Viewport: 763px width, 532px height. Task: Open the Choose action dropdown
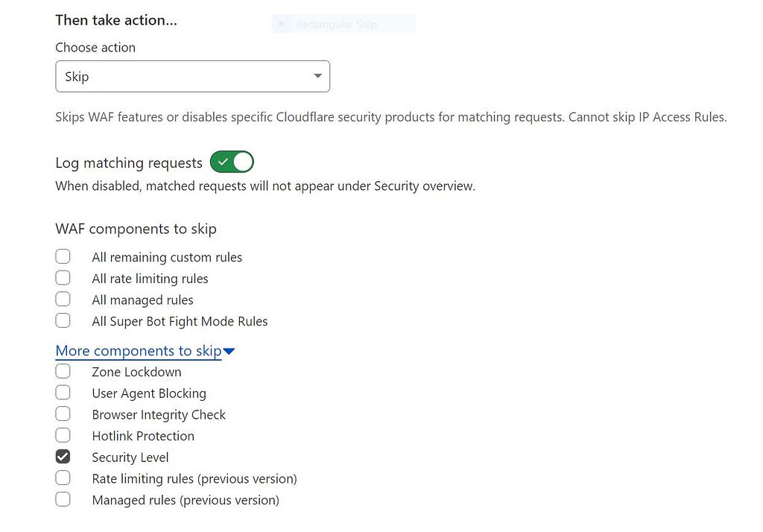pos(192,76)
